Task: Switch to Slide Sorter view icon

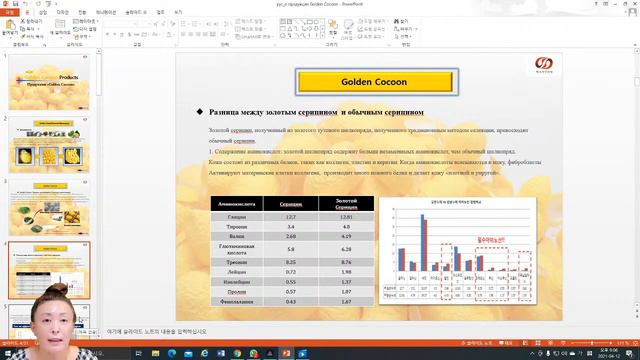Action: (538, 343)
